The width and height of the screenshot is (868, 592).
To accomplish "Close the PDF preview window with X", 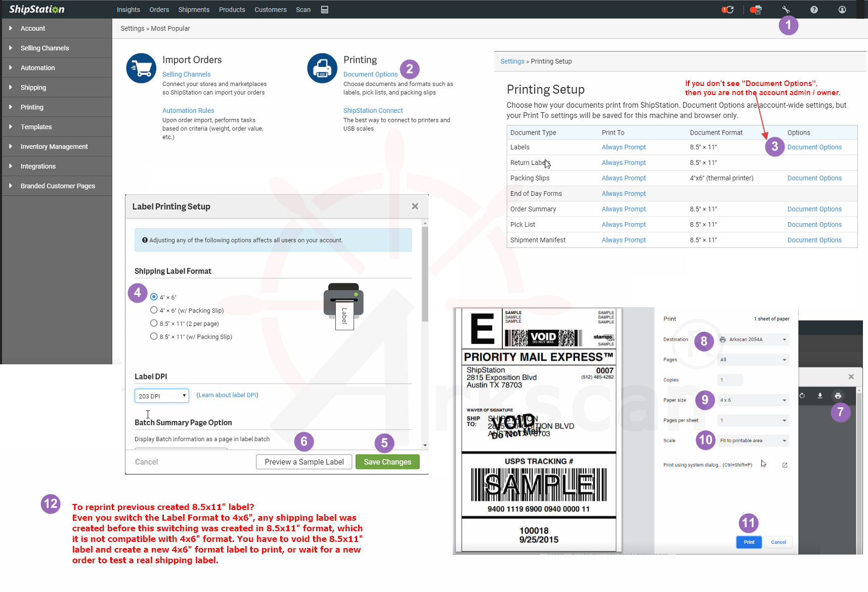I will pyautogui.click(x=851, y=376).
